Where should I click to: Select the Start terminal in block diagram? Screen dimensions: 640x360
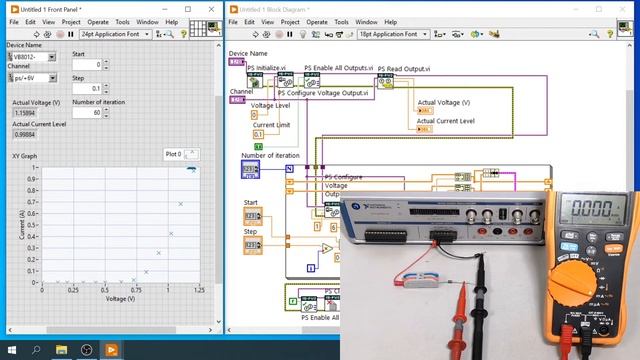click(x=253, y=216)
